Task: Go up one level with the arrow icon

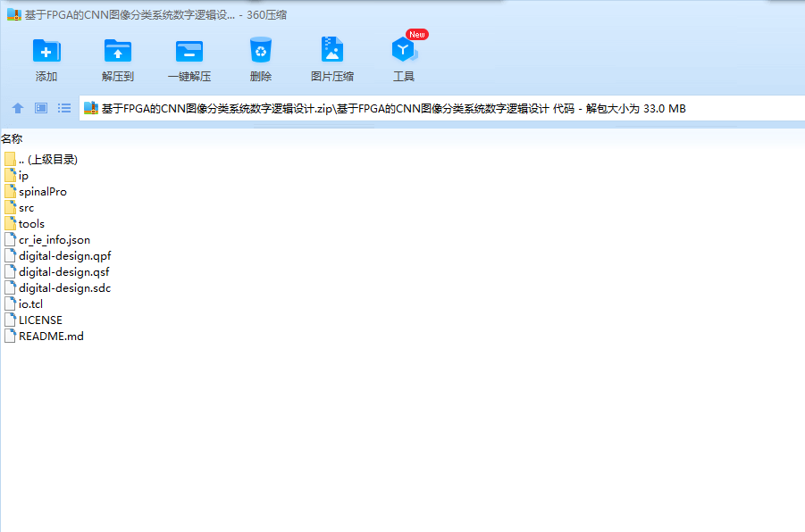Action: click(x=18, y=108)
